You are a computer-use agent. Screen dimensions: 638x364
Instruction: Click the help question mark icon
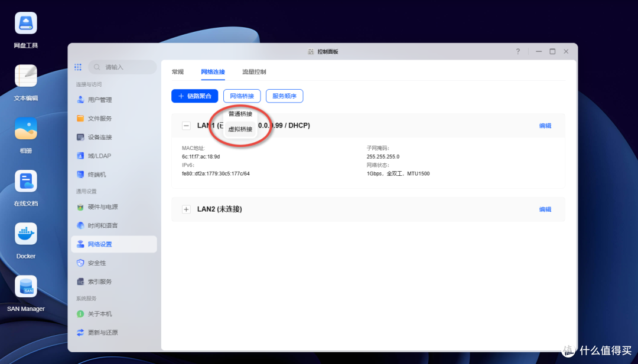point(517,51)
